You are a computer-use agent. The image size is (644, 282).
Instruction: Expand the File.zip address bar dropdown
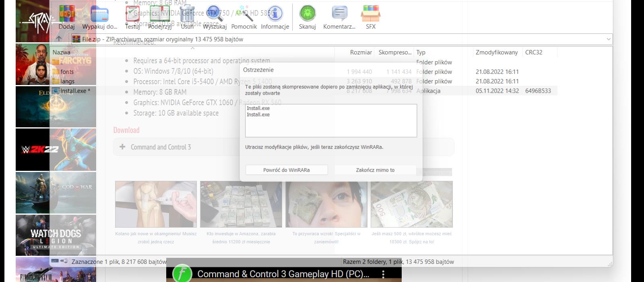click(608, 39)
